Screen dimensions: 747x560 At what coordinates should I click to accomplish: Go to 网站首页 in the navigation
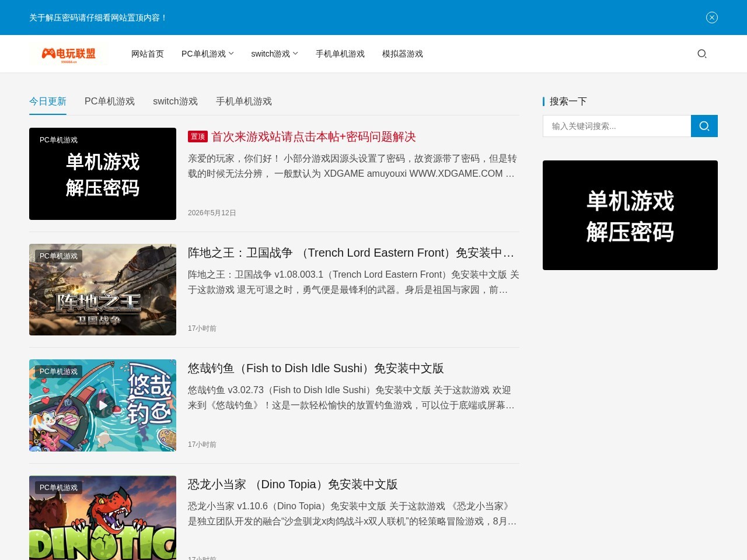coord(148,54)
